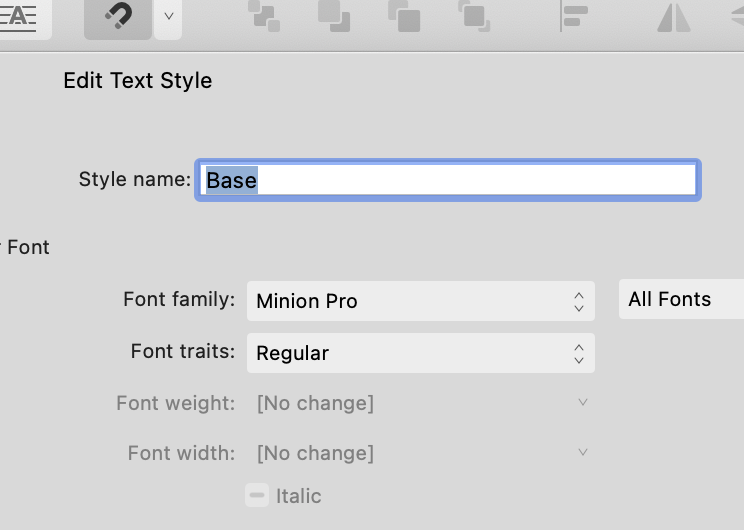
Task: Click the partially visible rightmost toolbar icon
Action: pyautogui.click(x=737, y=17)
